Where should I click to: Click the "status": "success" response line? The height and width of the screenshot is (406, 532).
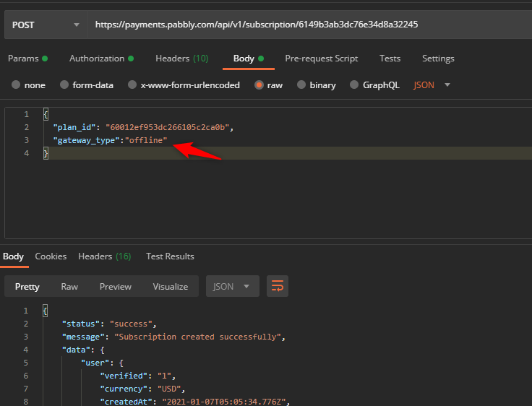pos(109,324)
